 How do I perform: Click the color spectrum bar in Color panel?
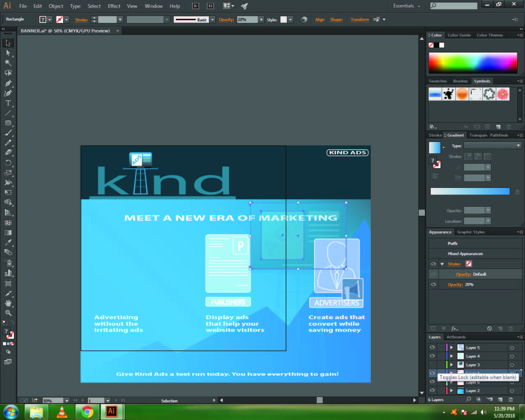click(473, 63)
